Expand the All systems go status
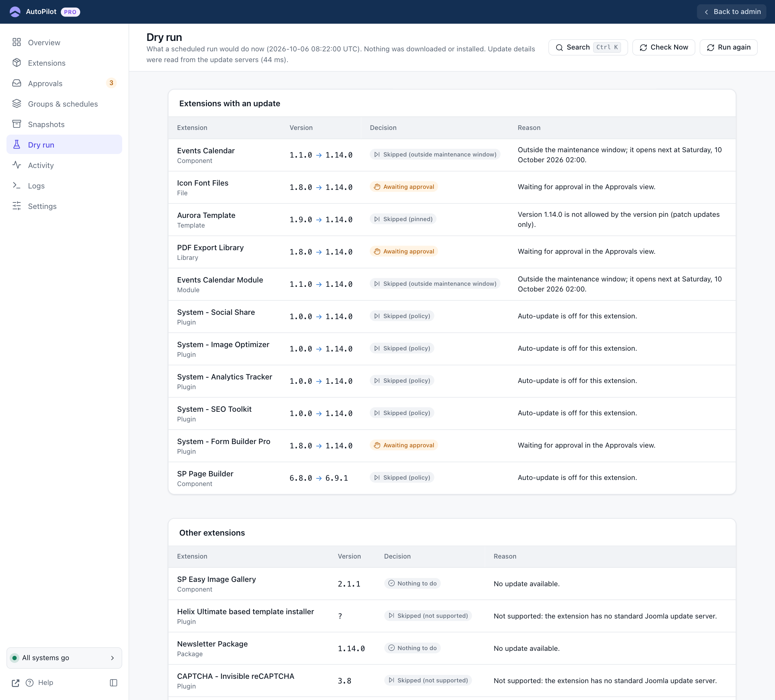This screenshot has width=775, height=700. tap(64, 658)
